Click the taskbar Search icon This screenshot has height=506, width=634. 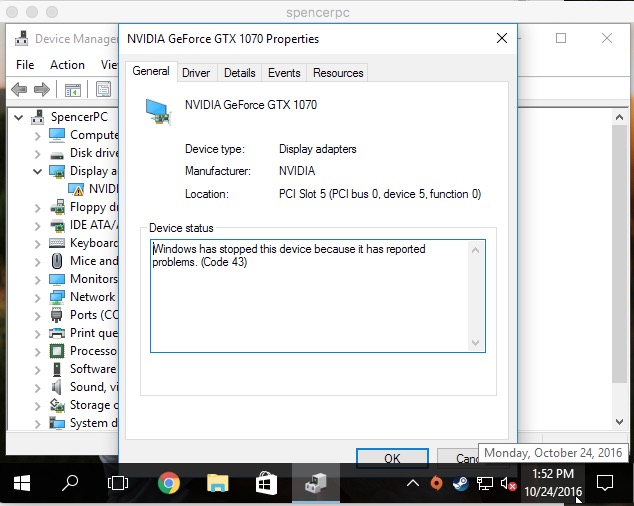[70, 483]
